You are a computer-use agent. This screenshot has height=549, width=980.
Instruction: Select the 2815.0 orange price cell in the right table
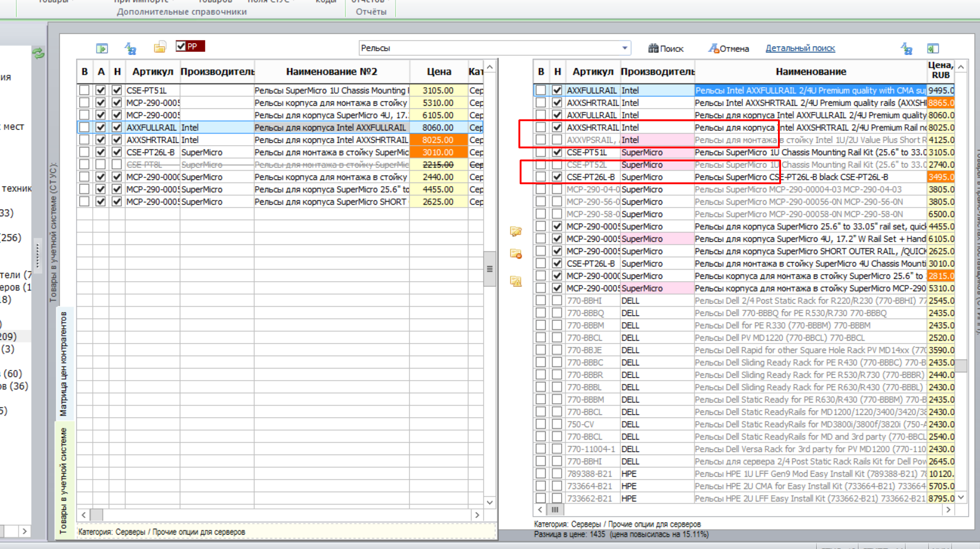point(940,276)
